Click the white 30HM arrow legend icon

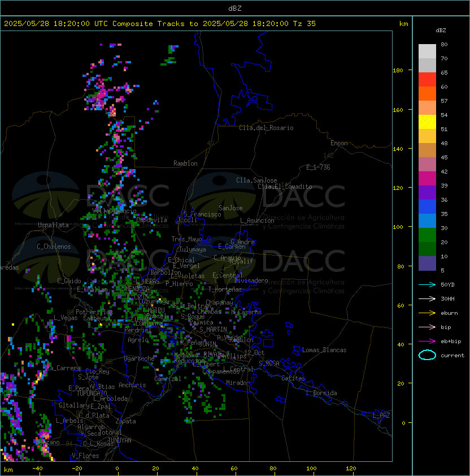tap(427, 299)
